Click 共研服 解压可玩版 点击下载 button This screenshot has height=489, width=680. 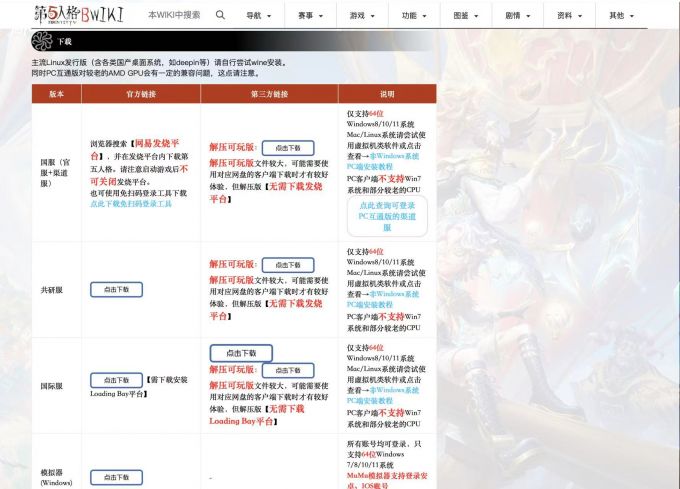tap(288, 265)
